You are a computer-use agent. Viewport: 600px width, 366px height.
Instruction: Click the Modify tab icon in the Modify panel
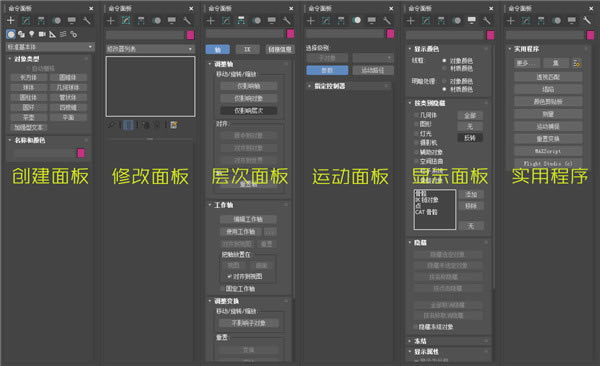pyautogui.click(x=126, y=21)
